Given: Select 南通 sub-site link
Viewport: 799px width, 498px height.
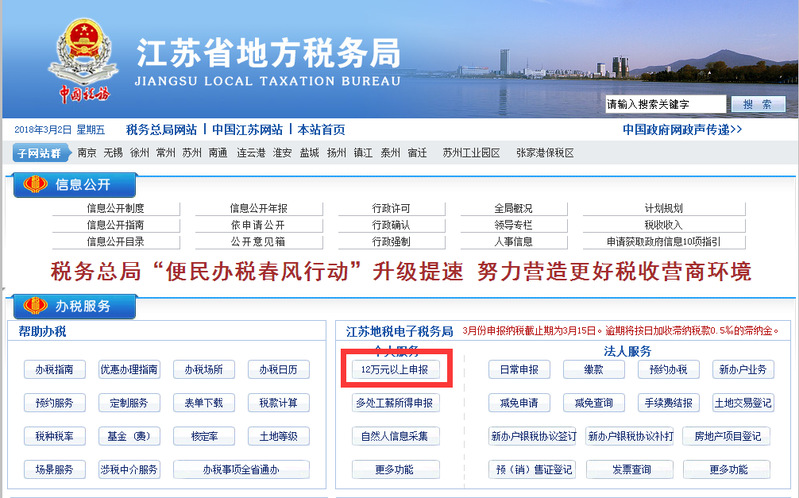Looking at the screenshot, I should [x=218, y=153].
